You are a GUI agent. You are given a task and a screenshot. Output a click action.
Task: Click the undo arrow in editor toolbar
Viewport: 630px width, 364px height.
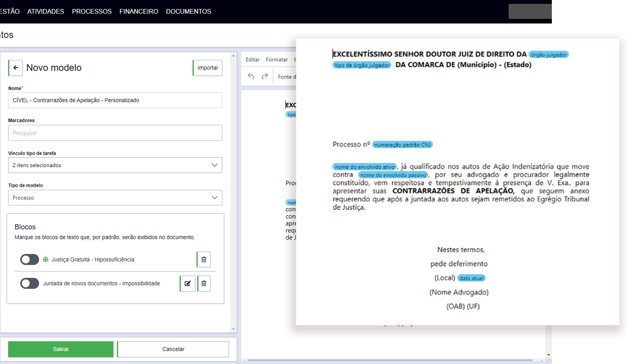click(251, 77)
